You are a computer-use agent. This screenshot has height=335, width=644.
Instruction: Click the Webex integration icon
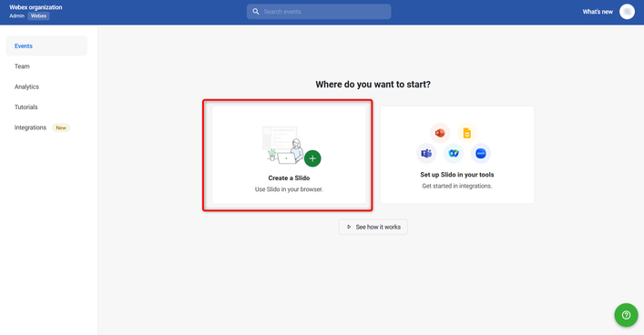(x=454, y=154)
